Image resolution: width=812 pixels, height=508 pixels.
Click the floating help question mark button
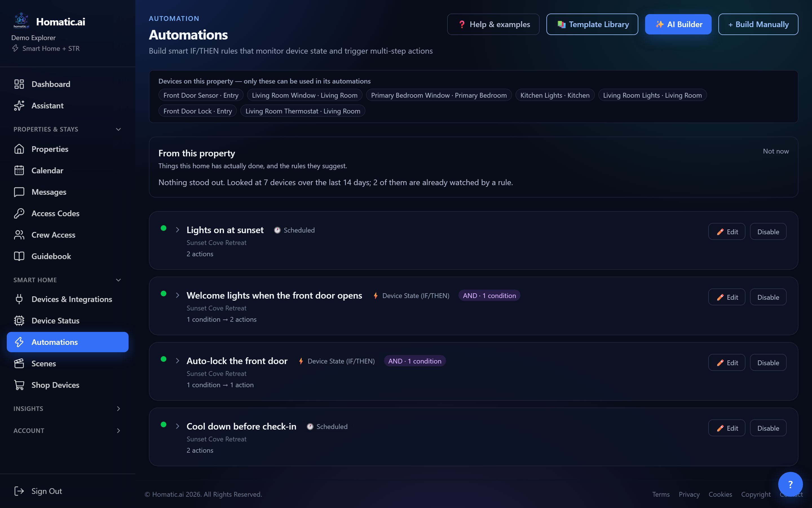(790, 484)
